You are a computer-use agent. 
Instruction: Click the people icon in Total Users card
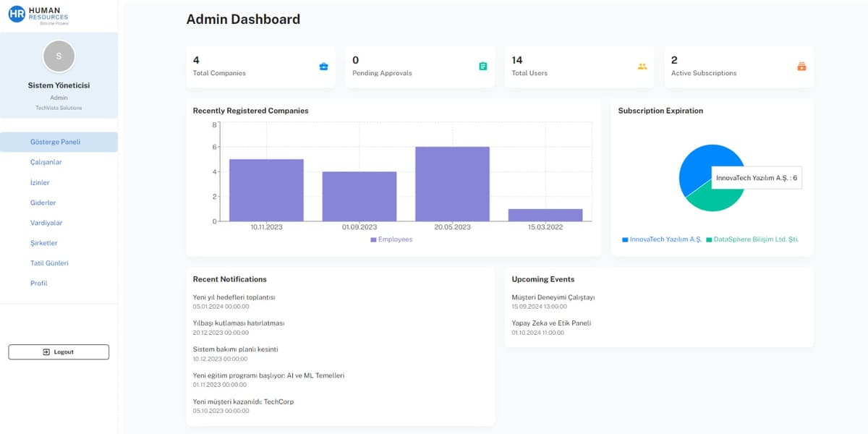pyautogui.click(x=642, y=67)
